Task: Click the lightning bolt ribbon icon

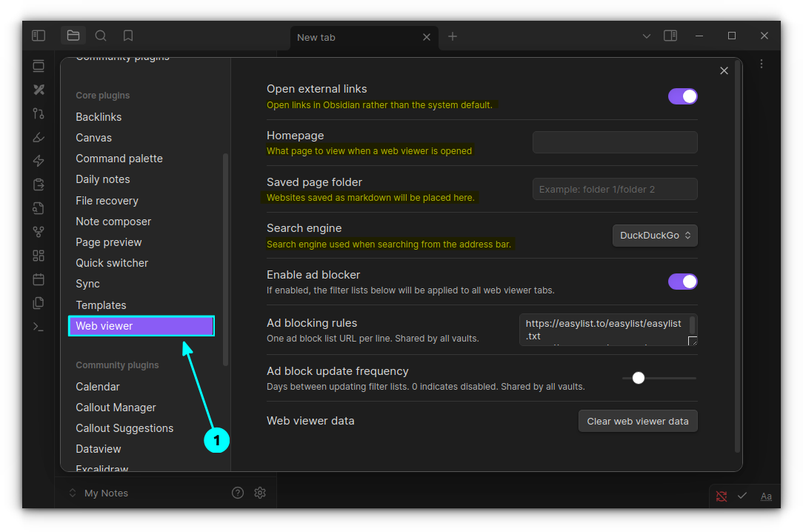Action: tap(39, 161)
